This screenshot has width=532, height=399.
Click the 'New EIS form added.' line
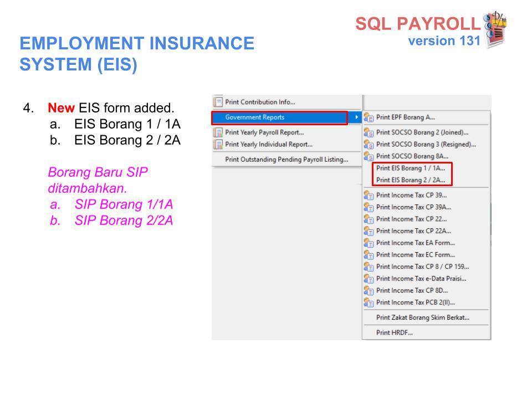pos(111,108)
